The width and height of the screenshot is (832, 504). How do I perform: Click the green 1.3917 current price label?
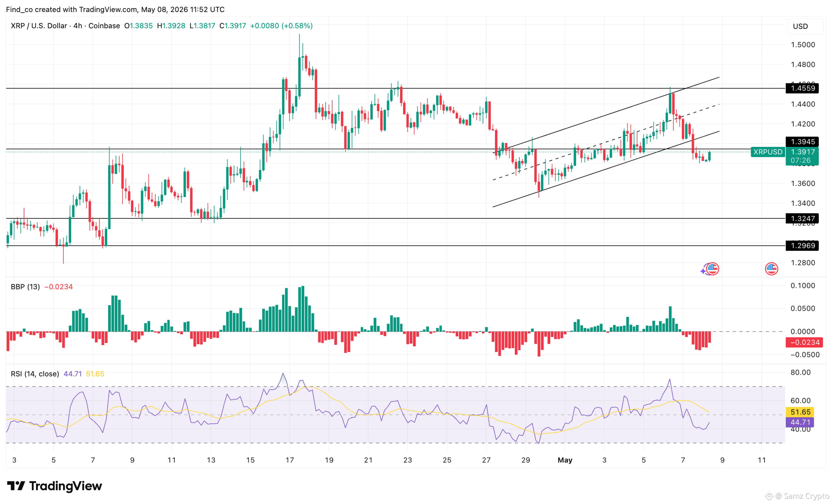[802, 152]
